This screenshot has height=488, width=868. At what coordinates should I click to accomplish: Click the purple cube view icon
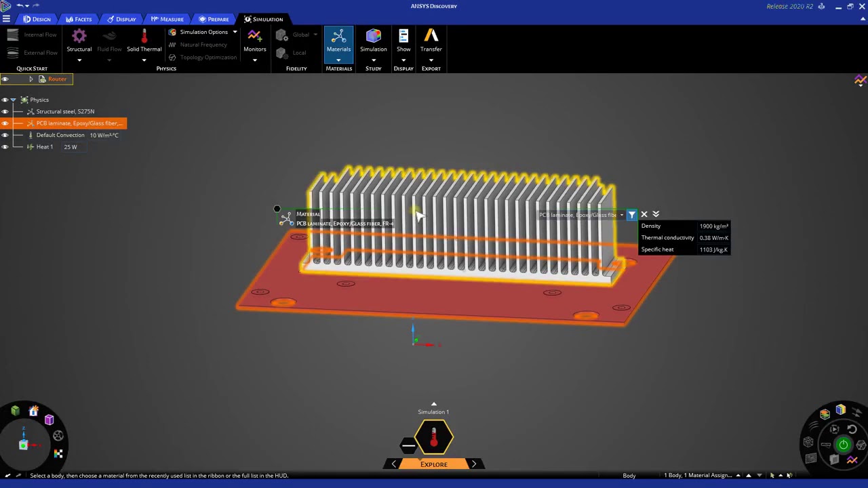tap(49, 420)
